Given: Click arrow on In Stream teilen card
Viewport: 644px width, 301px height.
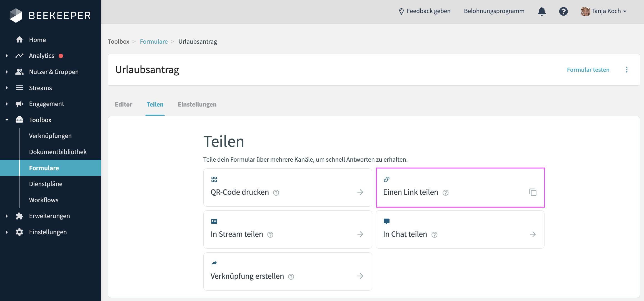Looking at the screenshot, I should click(x=360, y=234).
